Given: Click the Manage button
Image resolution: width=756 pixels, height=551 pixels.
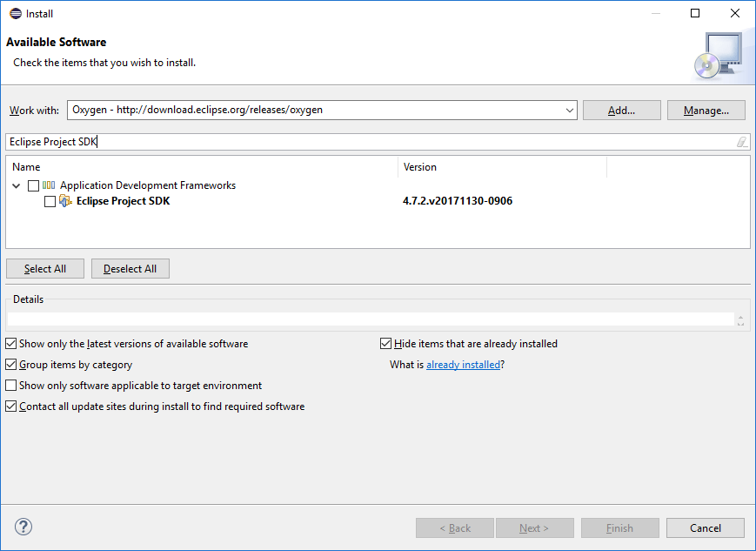Looking at the screenshot, I should 706,110.
